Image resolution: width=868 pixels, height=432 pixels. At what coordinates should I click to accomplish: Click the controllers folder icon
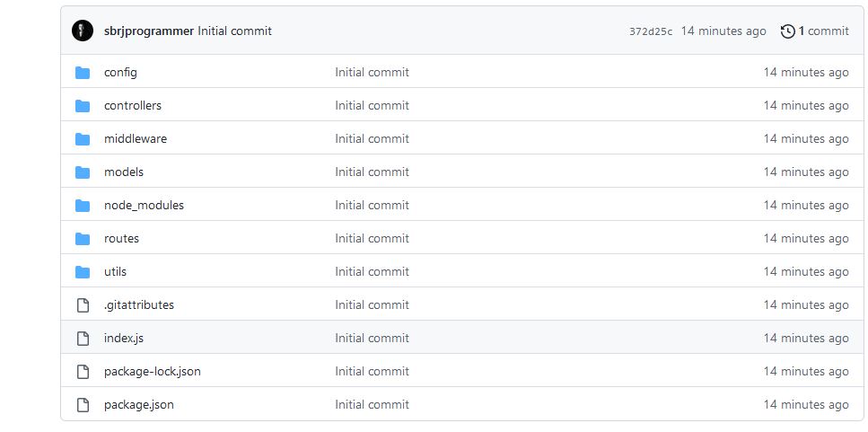tap(83, 105)
